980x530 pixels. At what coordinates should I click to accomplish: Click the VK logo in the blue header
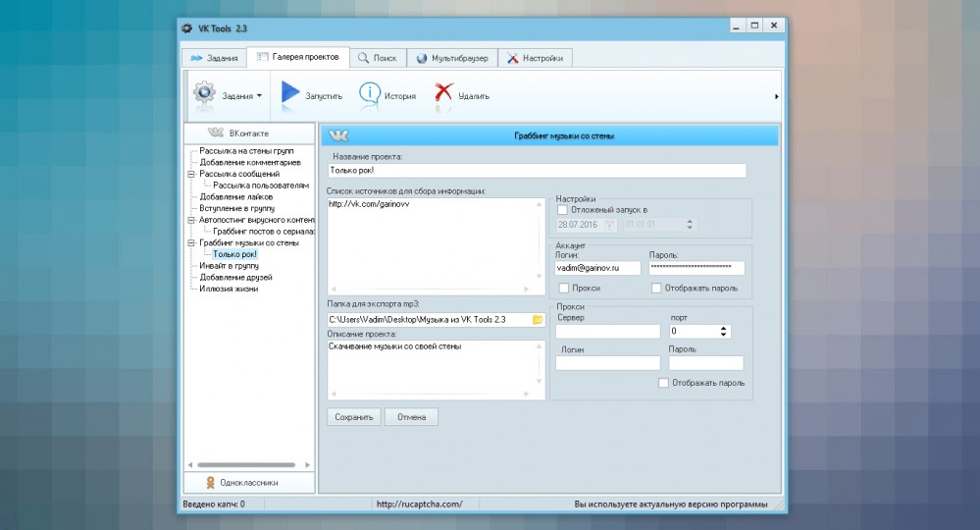point(338,135)
